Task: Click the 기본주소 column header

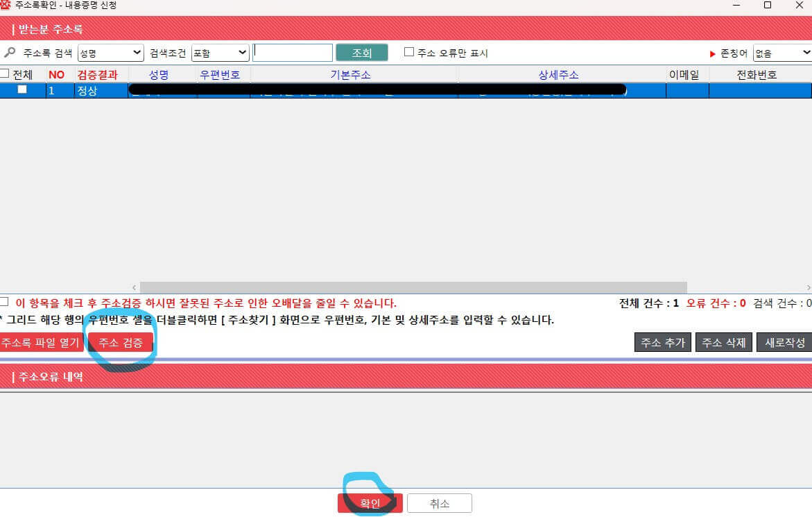Action: coord(351,74)
